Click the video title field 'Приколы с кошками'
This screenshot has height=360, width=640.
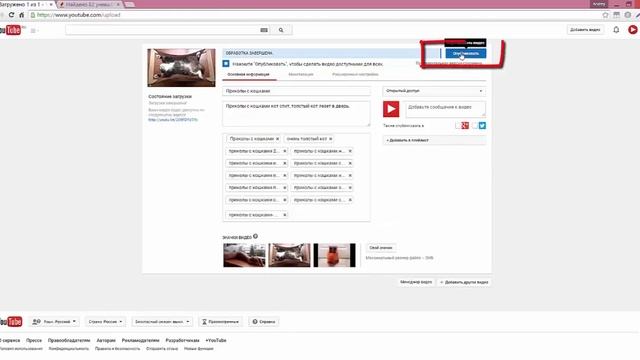click(x=297, y=91)
